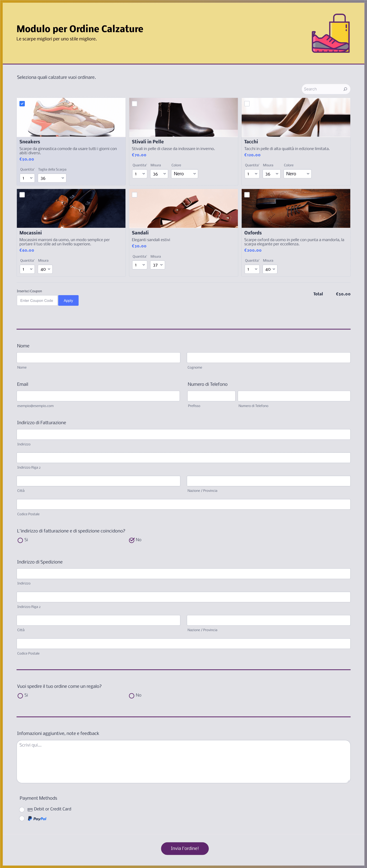Tick the Oxfords product checkbox
The image size is (367, 868).
point(247,195)
